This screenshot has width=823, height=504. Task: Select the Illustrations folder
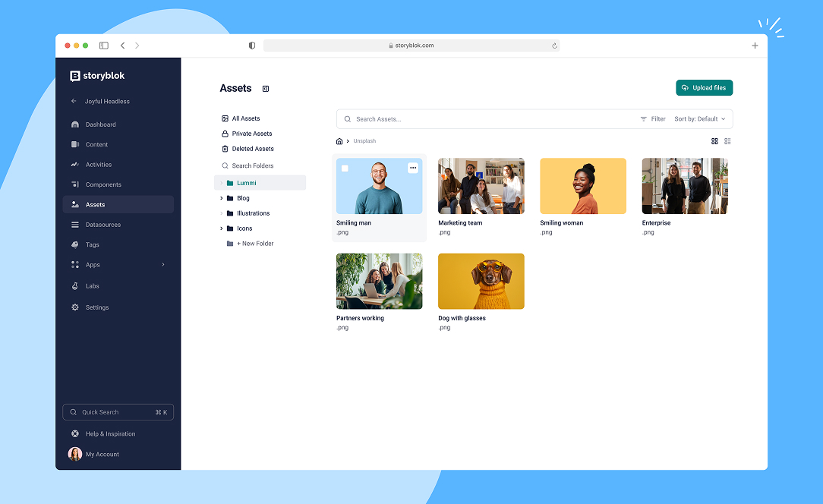coord(253,213)
